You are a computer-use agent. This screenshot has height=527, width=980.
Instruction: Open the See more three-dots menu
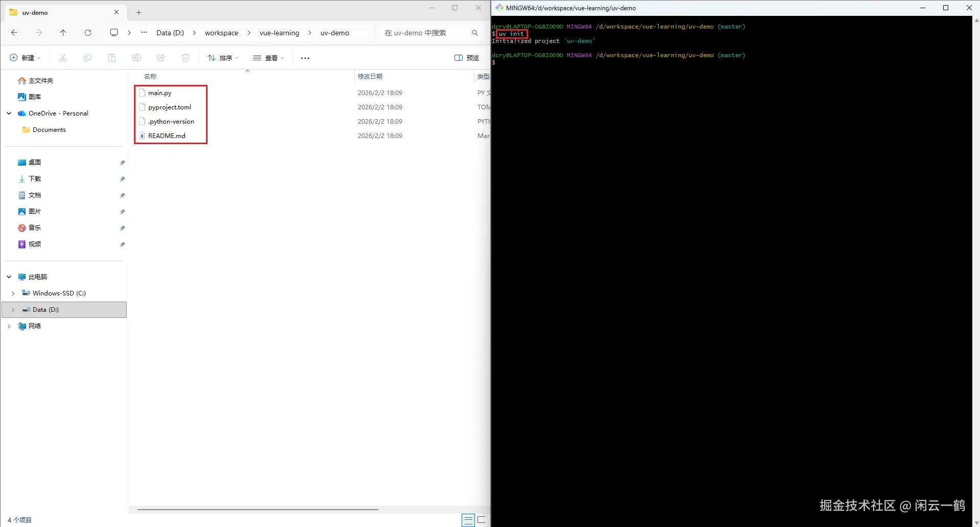[305, 58]
